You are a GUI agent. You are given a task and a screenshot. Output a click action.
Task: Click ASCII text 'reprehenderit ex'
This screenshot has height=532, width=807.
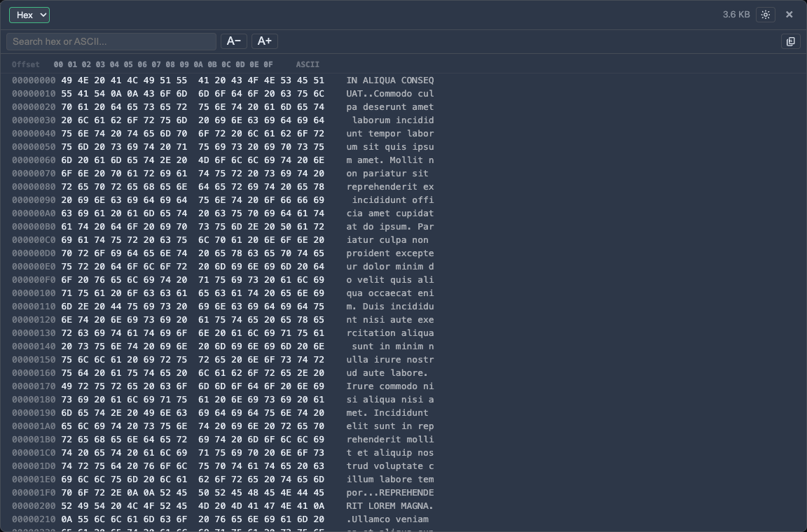click(x=390, y=187)
